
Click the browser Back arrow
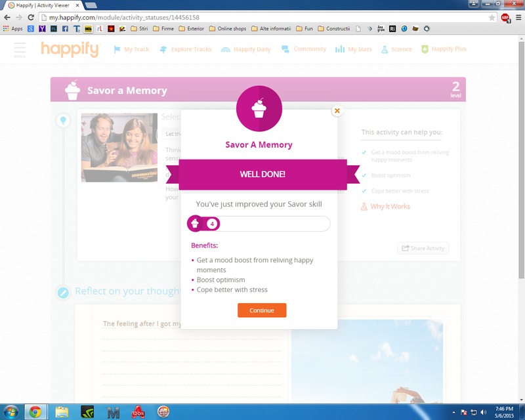click(7, 18)
